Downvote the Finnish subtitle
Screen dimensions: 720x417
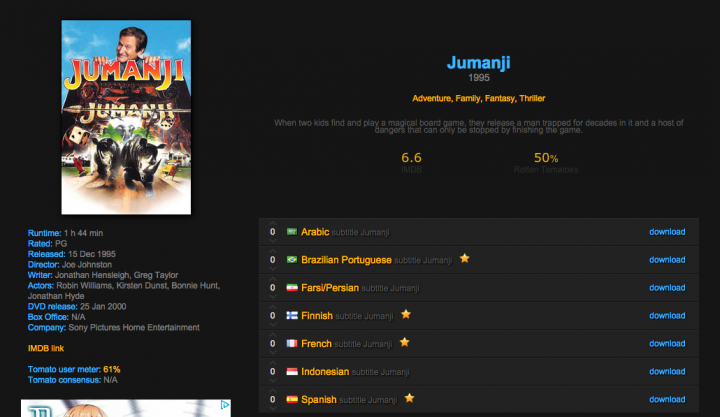[273, 325]
